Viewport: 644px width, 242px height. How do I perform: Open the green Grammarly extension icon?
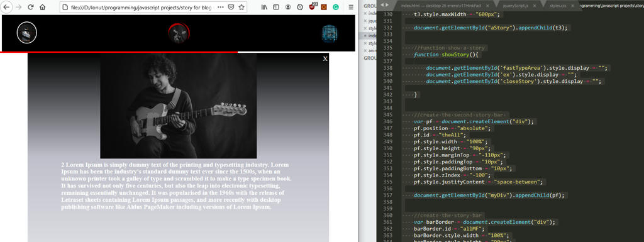336,7
